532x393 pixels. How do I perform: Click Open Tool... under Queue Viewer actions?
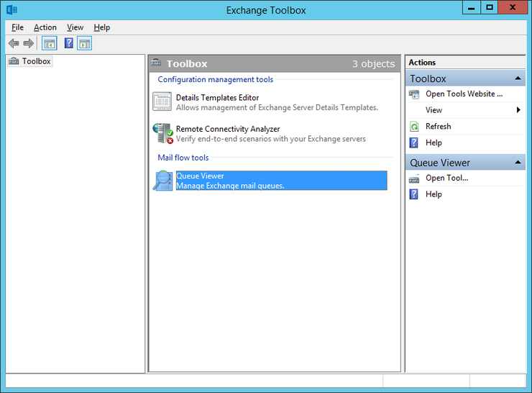446,178
